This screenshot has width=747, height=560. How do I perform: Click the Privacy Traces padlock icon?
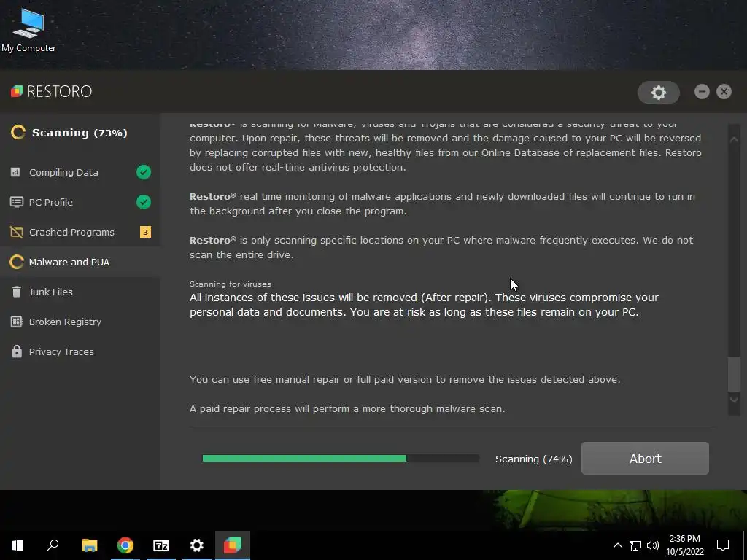16,351
